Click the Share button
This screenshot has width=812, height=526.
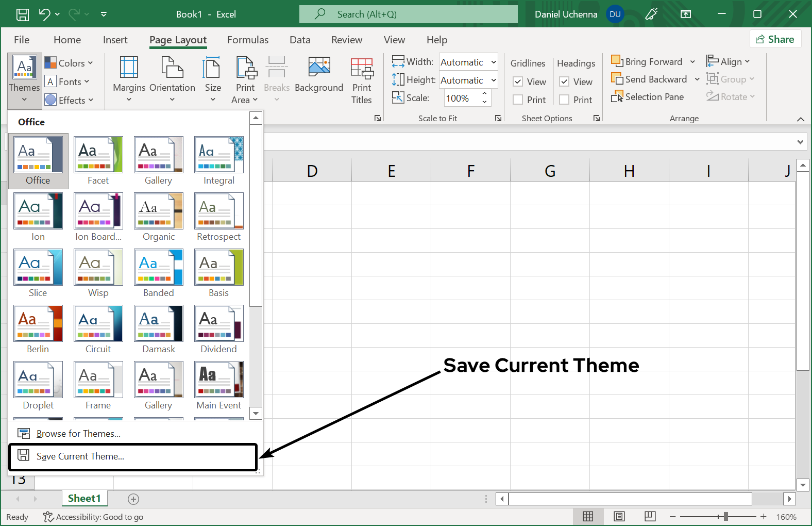775,39
